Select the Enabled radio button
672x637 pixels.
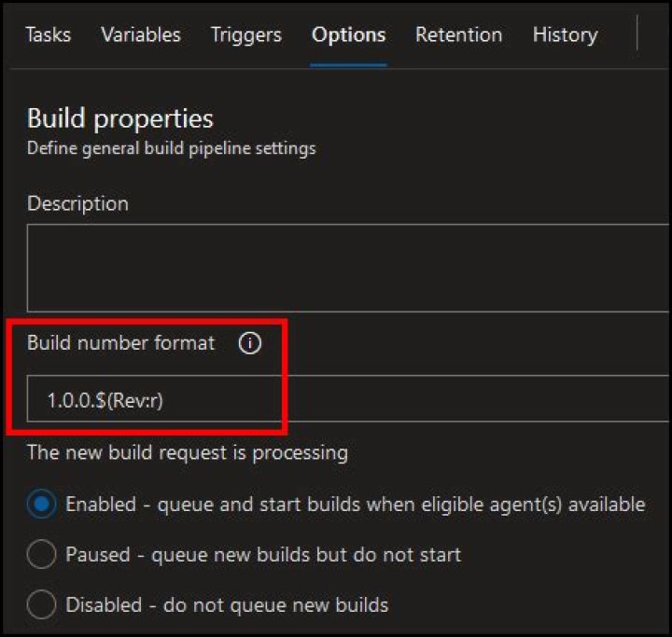click(42, 505)
